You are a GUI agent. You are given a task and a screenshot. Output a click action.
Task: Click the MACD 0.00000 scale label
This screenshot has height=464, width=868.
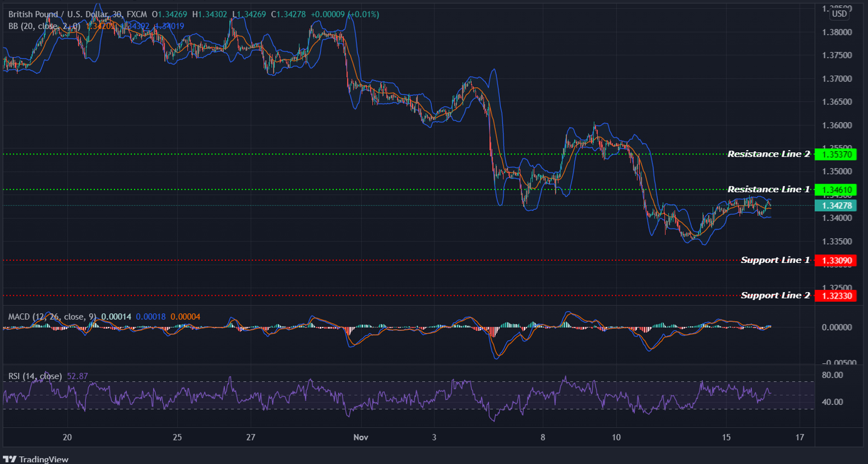pyautogui.click(x=837, y=328)
